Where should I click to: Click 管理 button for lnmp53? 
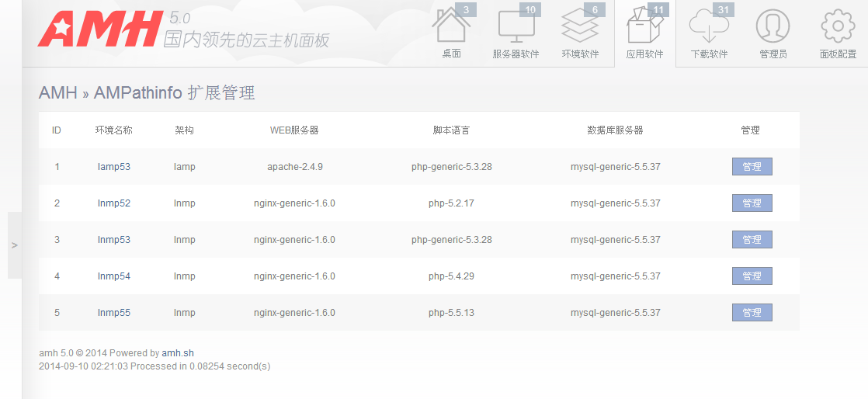point(752,240)
